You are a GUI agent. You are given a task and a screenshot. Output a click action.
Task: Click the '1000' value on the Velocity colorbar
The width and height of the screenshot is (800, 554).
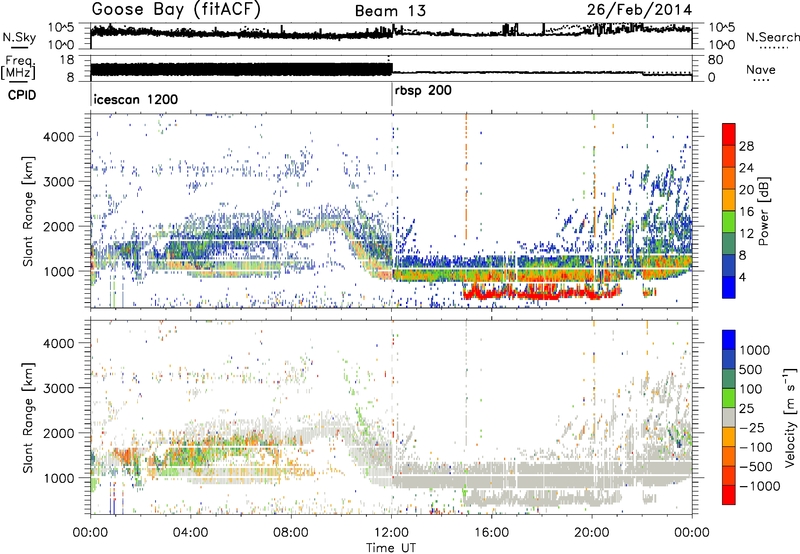coord(755,350)
